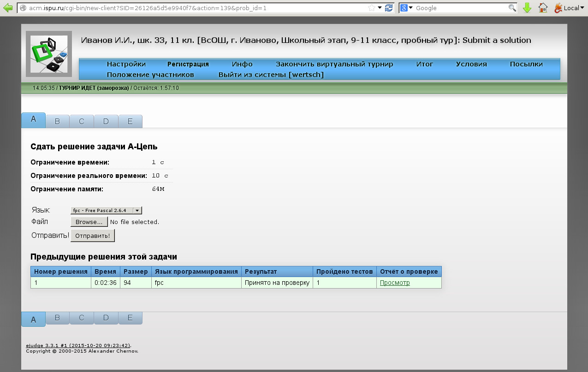Screen dimensions: 588x372
Task: Bookmark this page with the star icon
Action: click(x=372, y=8)
